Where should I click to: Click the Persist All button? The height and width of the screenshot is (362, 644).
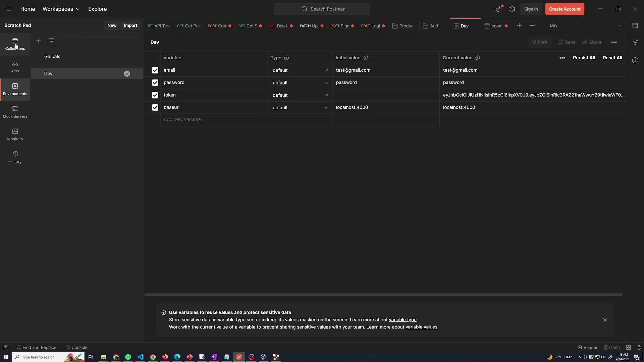tap(584, 58)
